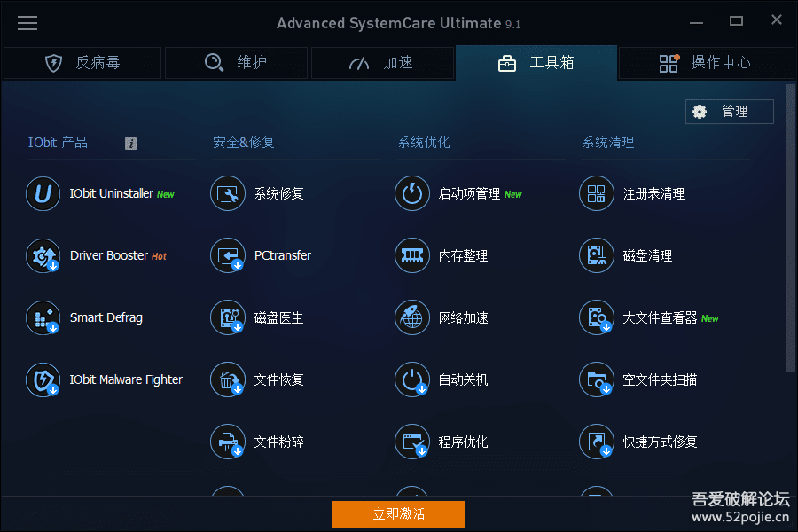Viewport: 798px width, 532px height.
Task: Open 操作中心 tab
Action: (706, 63)
